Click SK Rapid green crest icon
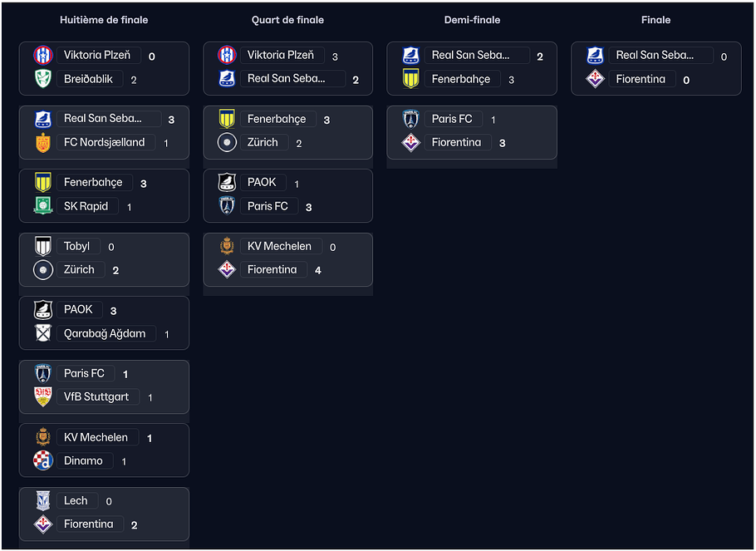Viewport: 756px width, 551px height. point(43,205)
